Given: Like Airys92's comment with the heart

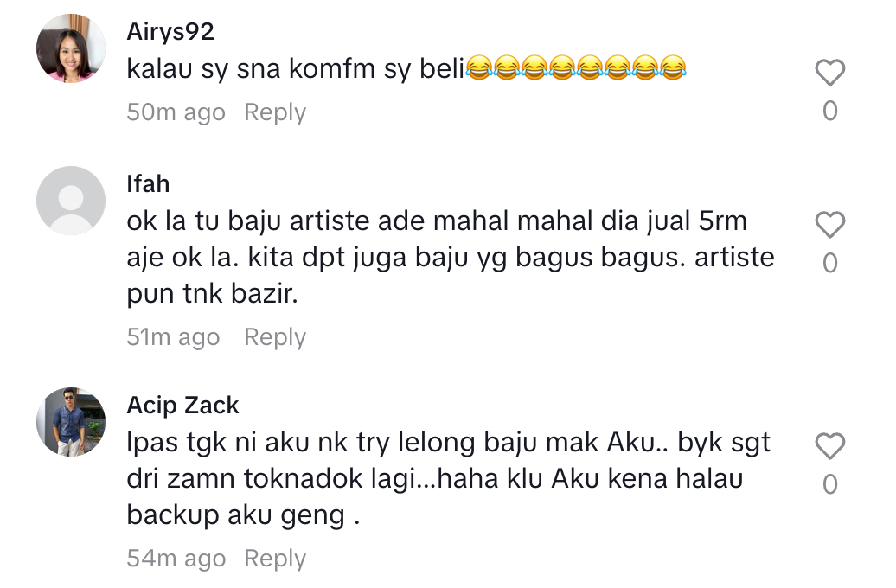Looking at the screenshot, I should (x=829, y=73).
